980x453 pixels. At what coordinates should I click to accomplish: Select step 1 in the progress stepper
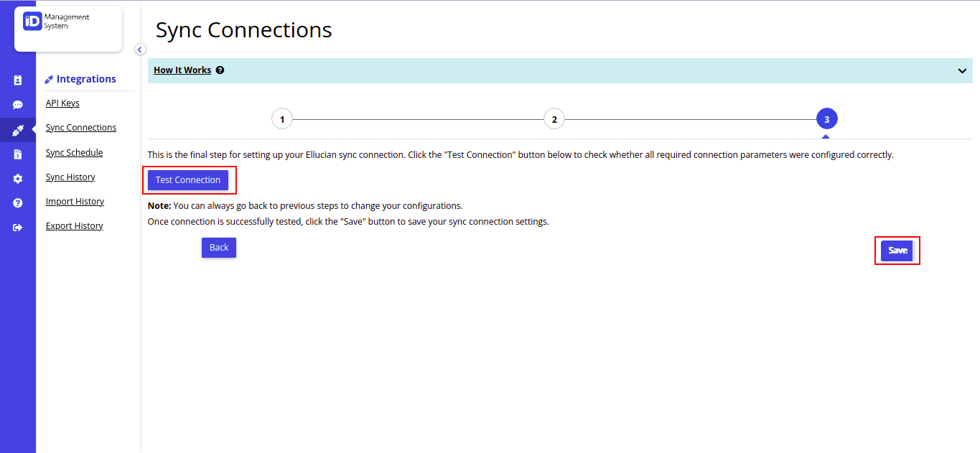pyautogui.click(x=282, y=118)
